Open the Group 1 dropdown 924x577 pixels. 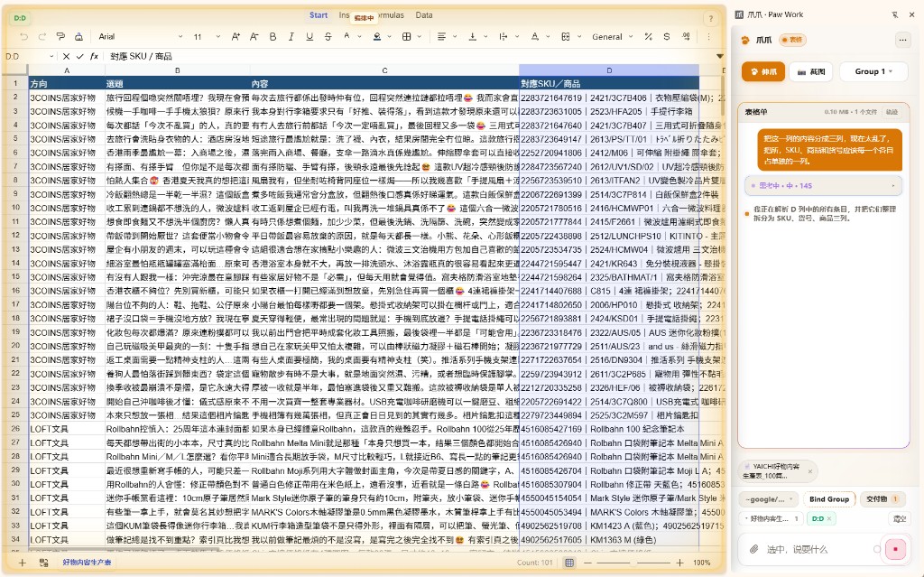pyautogui.click(x=873, y=71)
